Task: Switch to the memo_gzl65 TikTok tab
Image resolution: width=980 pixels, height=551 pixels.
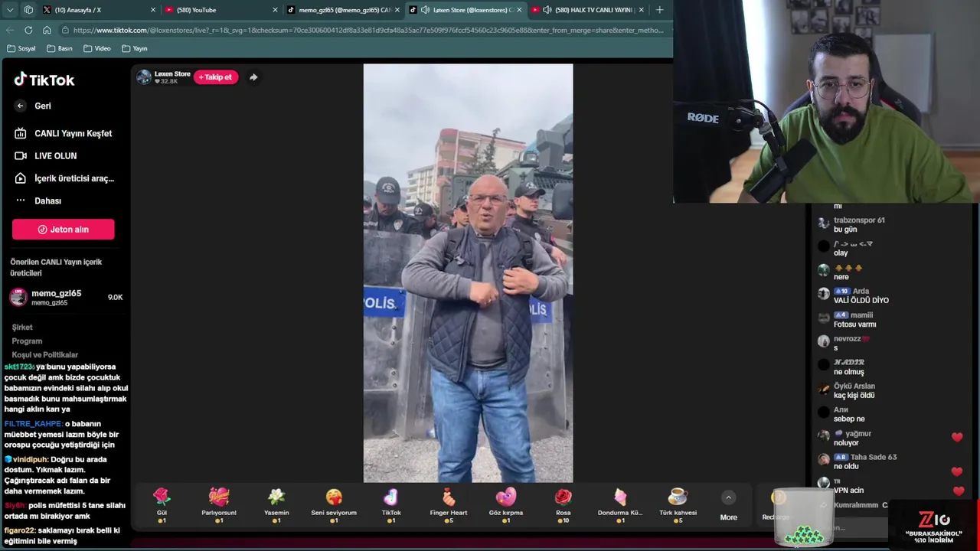Action: coord(343,10)
